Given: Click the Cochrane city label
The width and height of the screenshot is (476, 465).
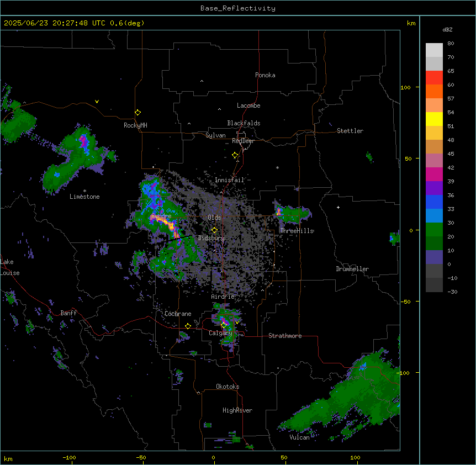Looking at the screenshot, I should [178, 314].
